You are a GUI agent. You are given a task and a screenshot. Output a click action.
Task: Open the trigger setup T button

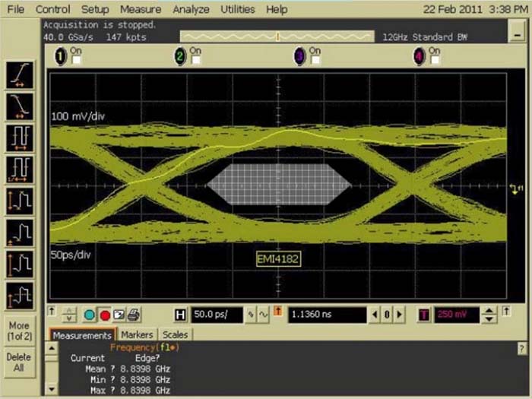(424, 315)
